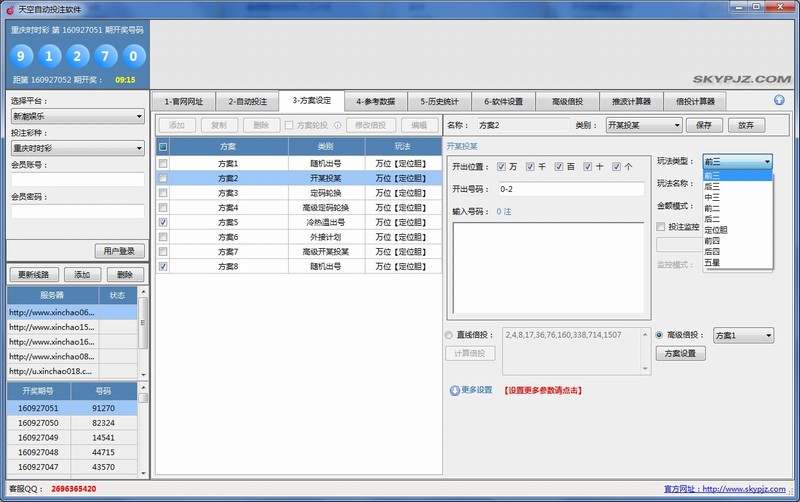Click the 更多设置 down-arrow icon
800x502 pixels.
(455, 390)
